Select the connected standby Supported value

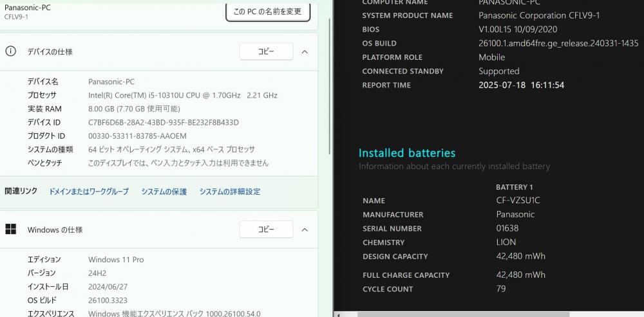click(499, 71)
